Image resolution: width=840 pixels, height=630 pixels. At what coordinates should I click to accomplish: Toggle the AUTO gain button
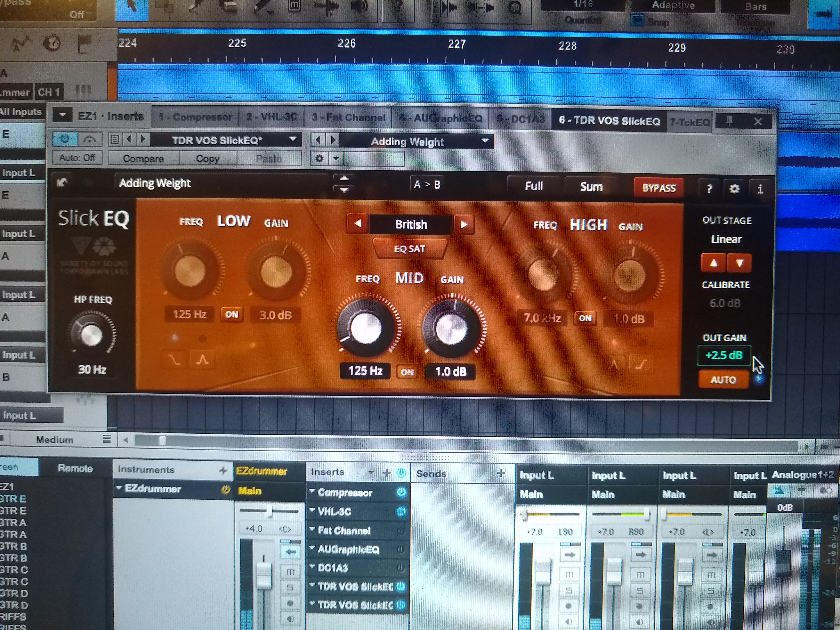pyautogui.click(x=724, y=380)
